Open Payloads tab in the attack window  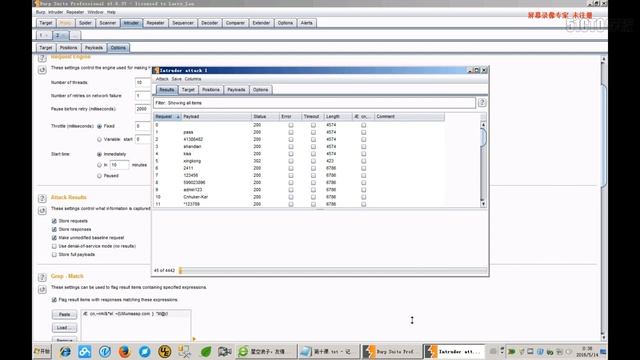(236, 89)
